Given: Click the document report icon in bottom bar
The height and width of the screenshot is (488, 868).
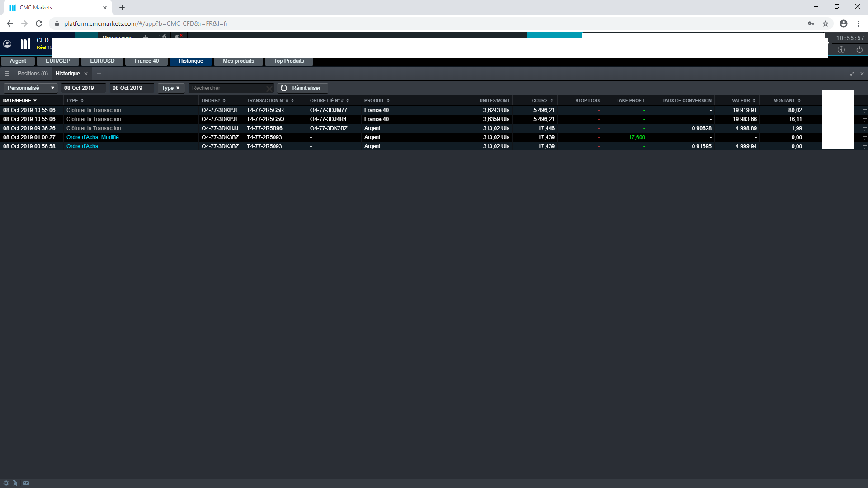Looking at the screenshot, I should 15,483.
